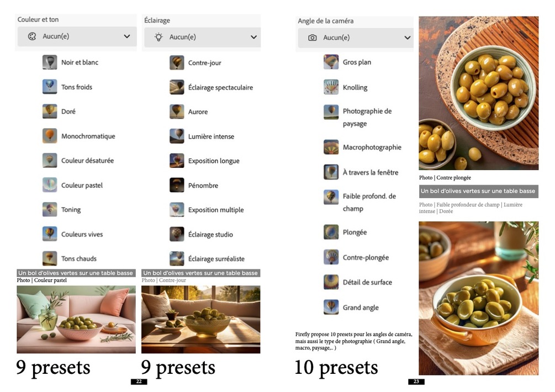This screenshot has height=392, width=555.
Task: Choose Éclairage studio option
Action: tap(210, 234)
